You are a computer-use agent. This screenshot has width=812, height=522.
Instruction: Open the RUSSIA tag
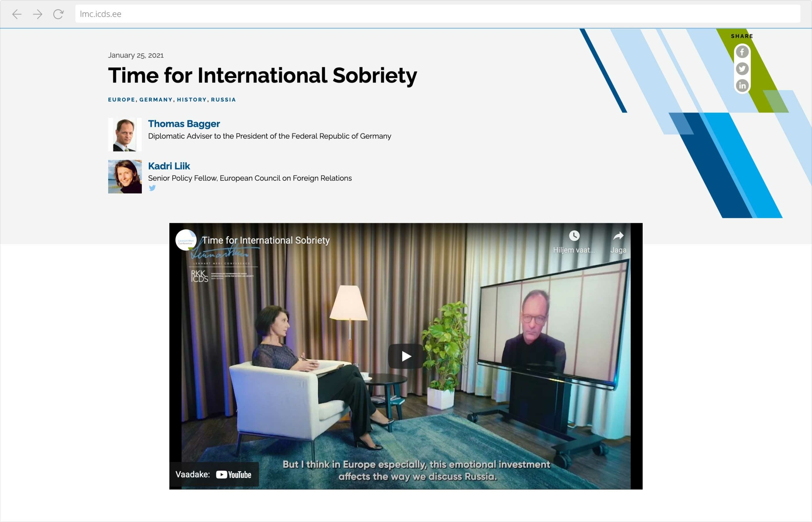click(x=223, y=100)
